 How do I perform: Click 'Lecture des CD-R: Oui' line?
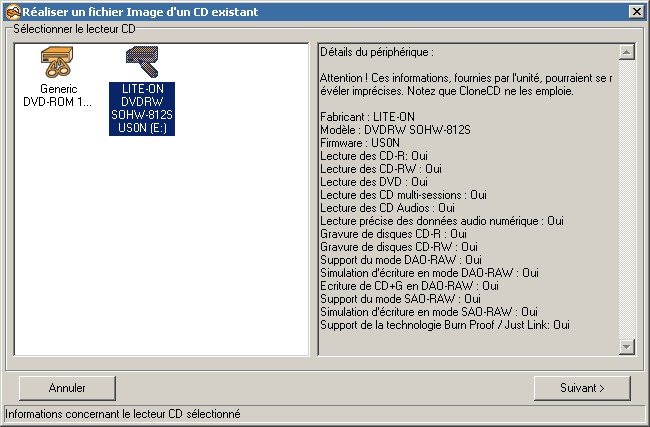[x=374, y=156]
